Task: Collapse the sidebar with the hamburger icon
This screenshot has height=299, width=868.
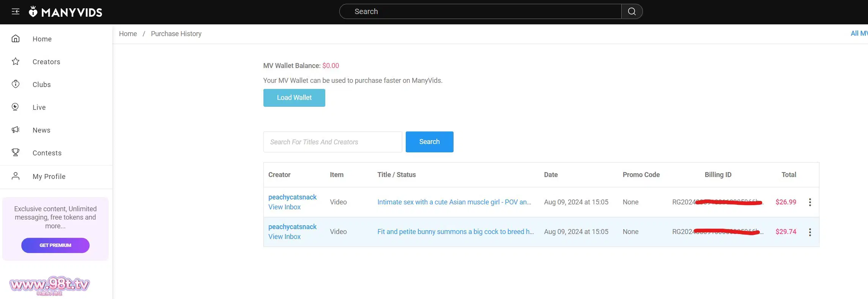Action: point(16,11)
